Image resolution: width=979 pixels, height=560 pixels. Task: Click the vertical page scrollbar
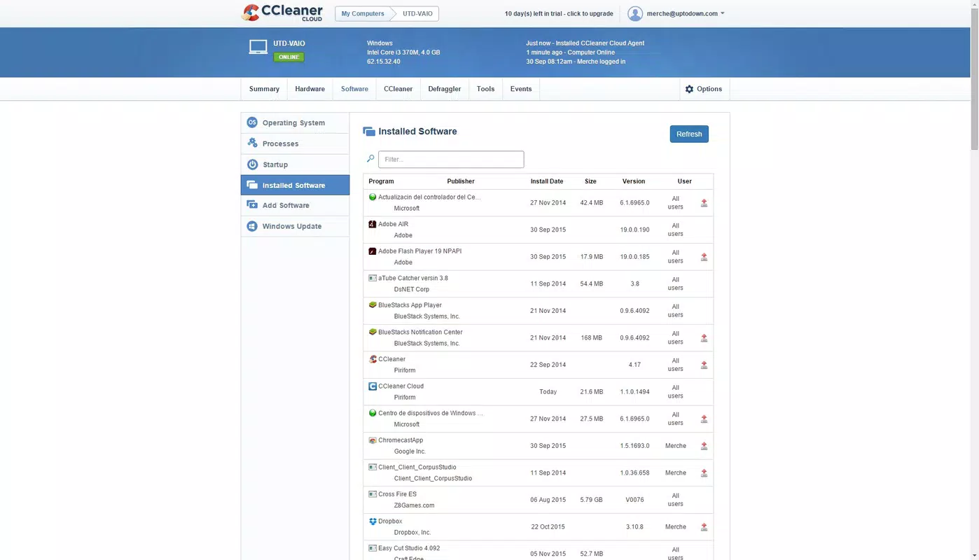pos(974,79)
